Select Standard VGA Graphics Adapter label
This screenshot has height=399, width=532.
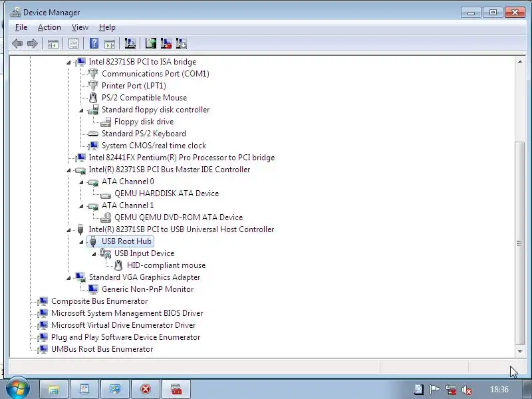[144, 277]
